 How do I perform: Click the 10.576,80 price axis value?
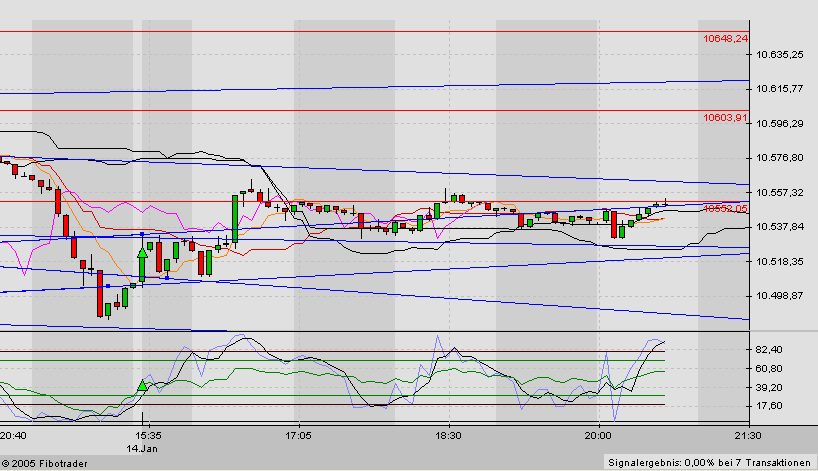pyautogui.click(x=781, y=158)
